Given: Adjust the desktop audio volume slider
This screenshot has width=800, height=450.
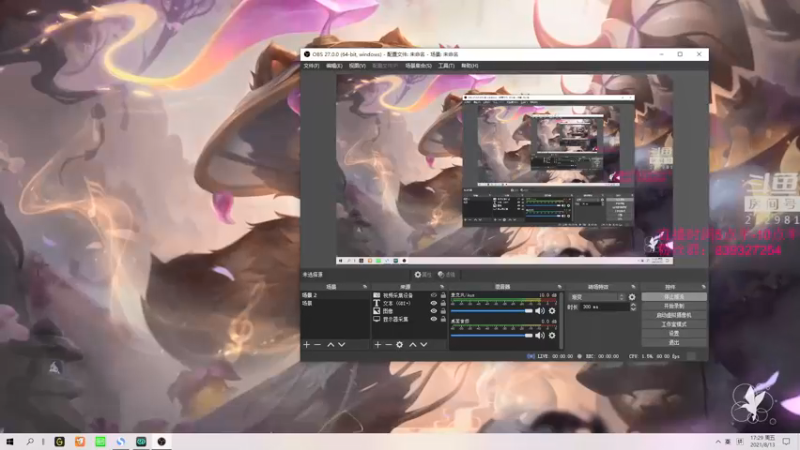Looking at the screenshot, I should (492, 335).
